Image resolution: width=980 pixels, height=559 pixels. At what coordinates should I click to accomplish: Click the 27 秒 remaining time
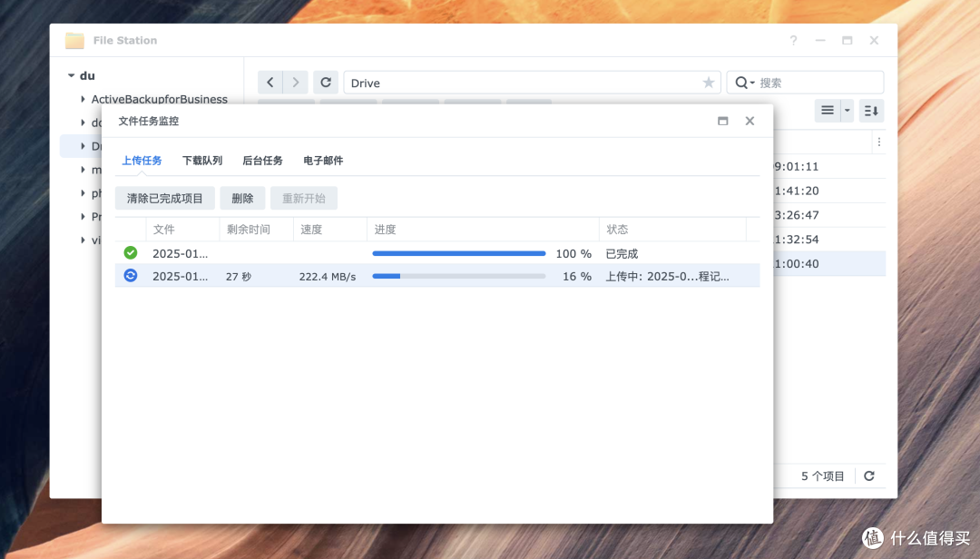pyautogui.click(x=239, y=277)
